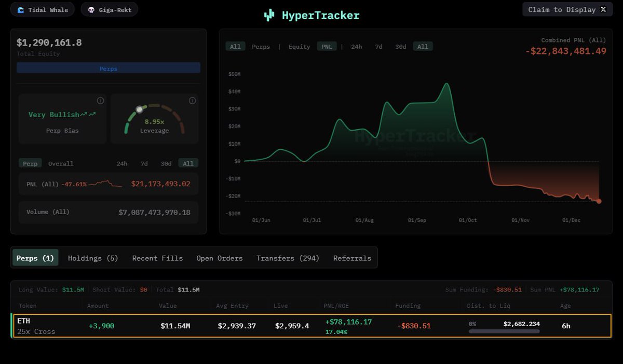Open the Recent Fills tab
The height and width of the screenshot is (364, 623).
(157, 258)
